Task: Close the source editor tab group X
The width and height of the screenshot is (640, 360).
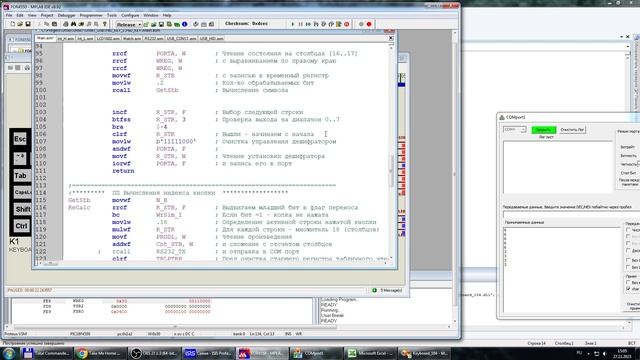Action: [391, 38]
